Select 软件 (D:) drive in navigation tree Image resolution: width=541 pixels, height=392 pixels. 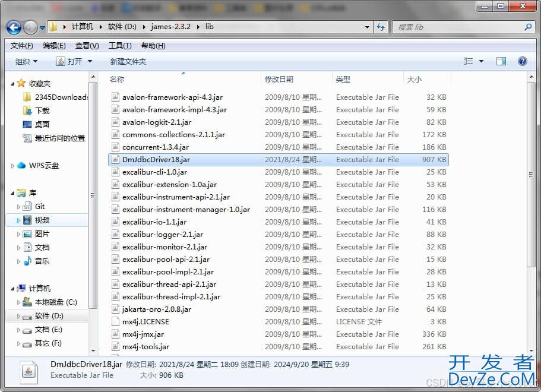coord(49,316)
